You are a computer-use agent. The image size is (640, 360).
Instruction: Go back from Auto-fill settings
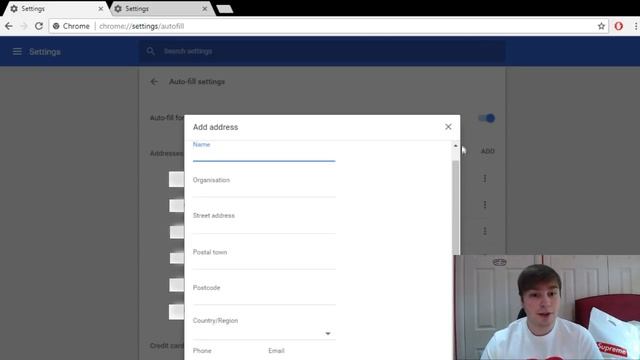pyautogui.click(x=154, y=82)
